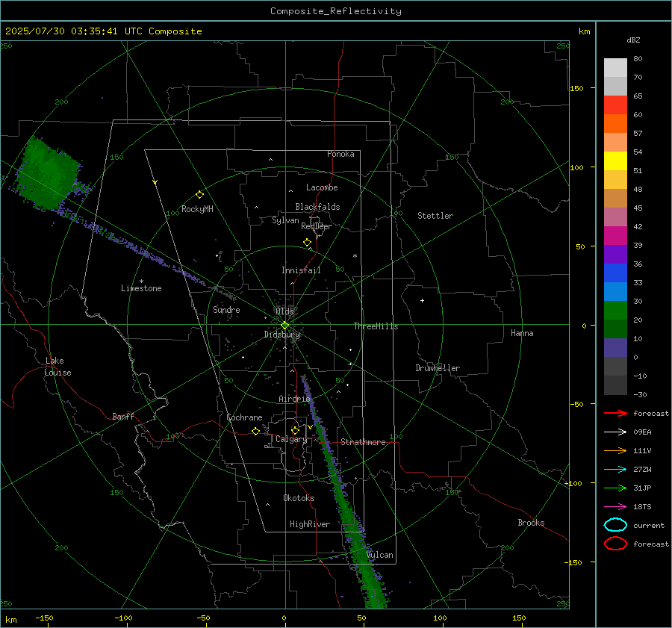Screen dimensions: 672x628
Task: Select the orange swatch between 60 and 57 dBZ
Action: pyautogui.click(x=615, y=124)
